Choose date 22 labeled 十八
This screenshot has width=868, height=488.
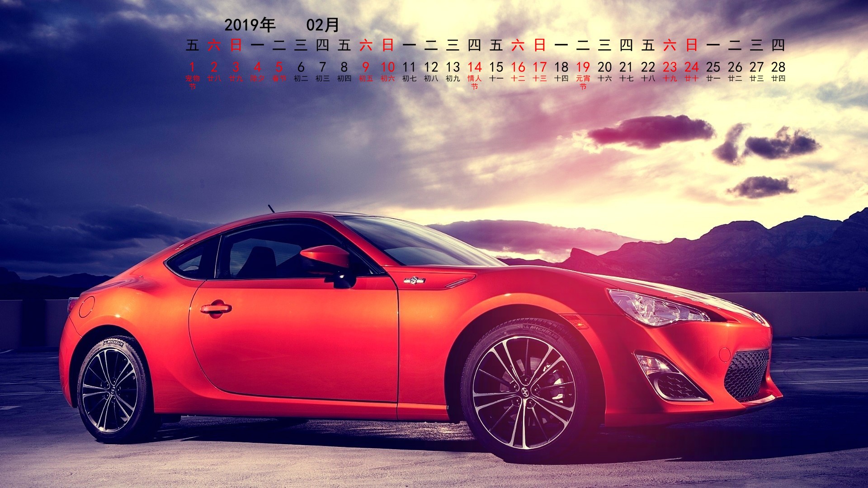(648, 67)
